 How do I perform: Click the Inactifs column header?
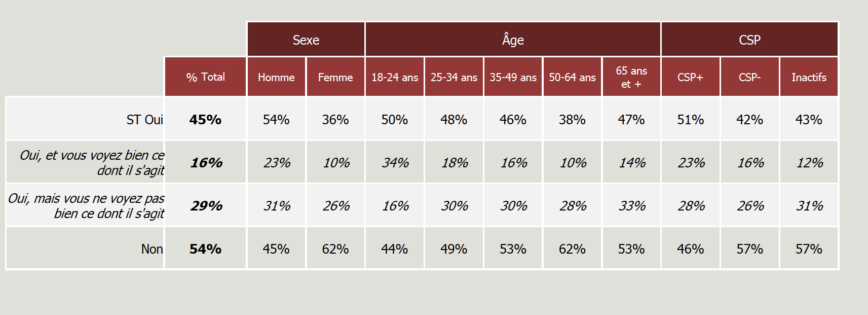tap(809, 77)
